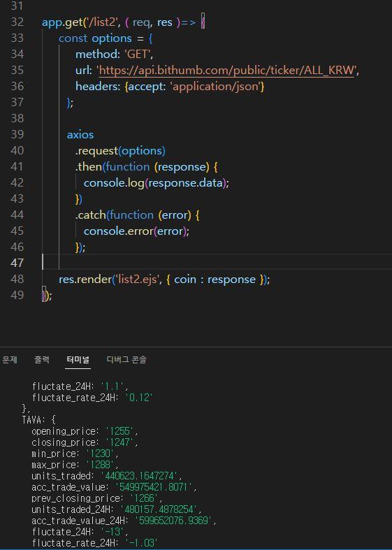Click line number 48 in gutter
Image resolution: width=392 pixels, height=550 pixels.
tap(17, 280)
